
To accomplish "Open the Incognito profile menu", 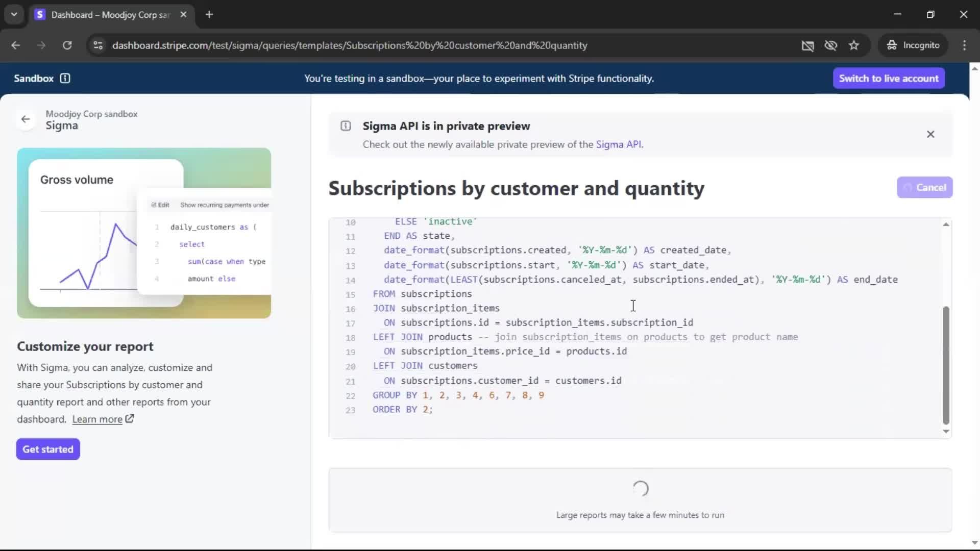I will (x=913, y=45).
